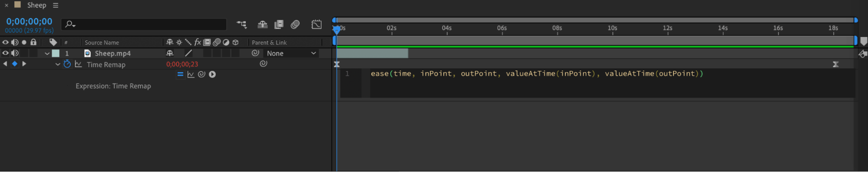Open the composition mini-flowchart icon
Viewport: 868px width, 172px height.
click(x=241, y=24)
